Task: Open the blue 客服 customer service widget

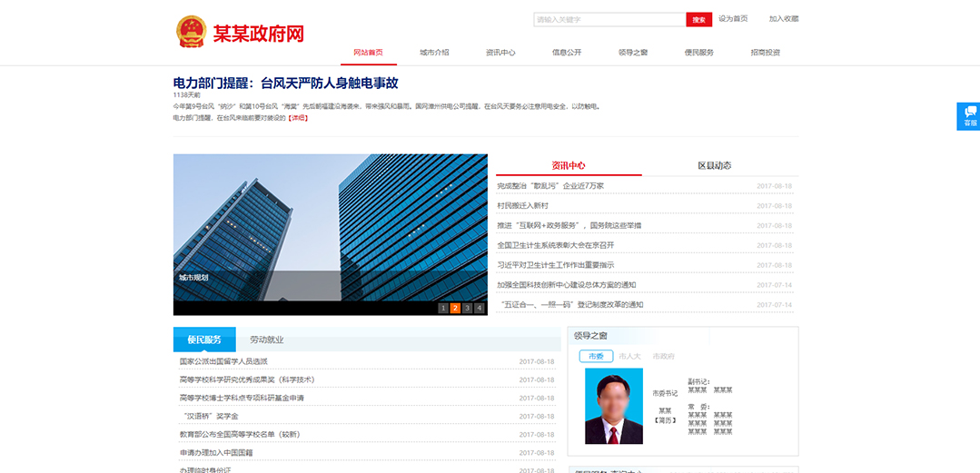Action: pos(969,116)
